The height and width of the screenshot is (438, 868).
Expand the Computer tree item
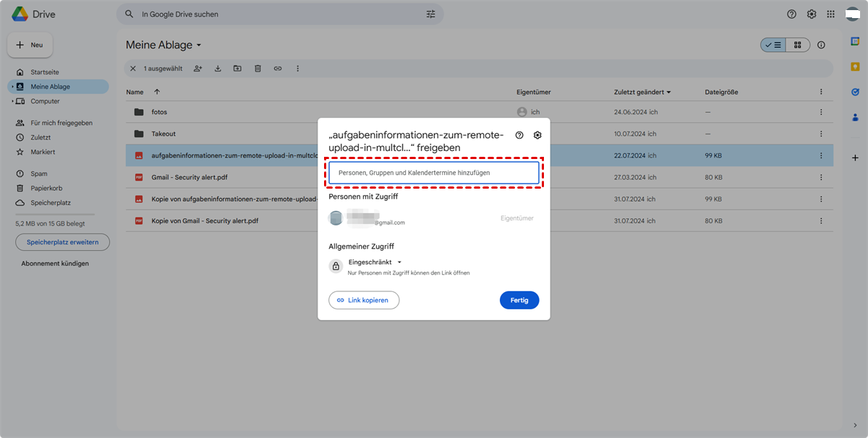[12, 101]
